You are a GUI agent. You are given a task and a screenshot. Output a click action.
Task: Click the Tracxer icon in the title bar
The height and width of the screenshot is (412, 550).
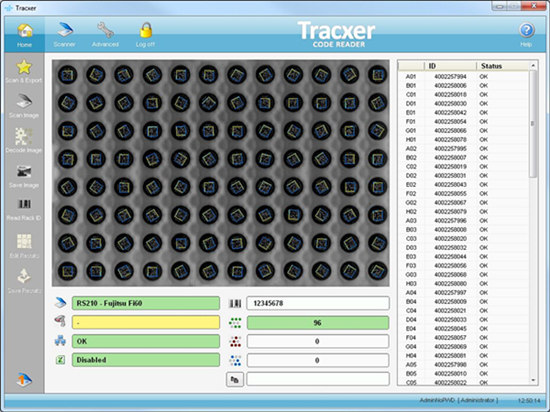[x=9, y=8]
